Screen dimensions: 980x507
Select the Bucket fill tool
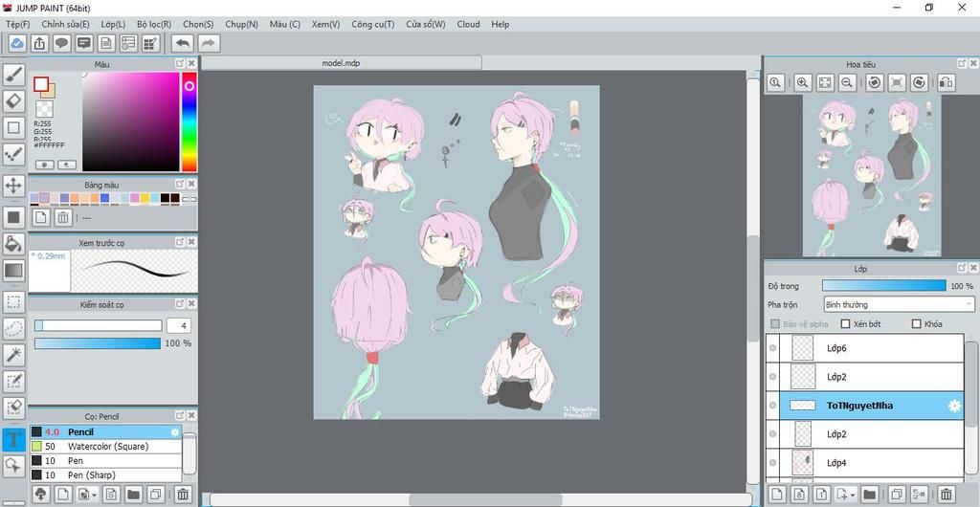pyautogui.click(x=13, y=243)
